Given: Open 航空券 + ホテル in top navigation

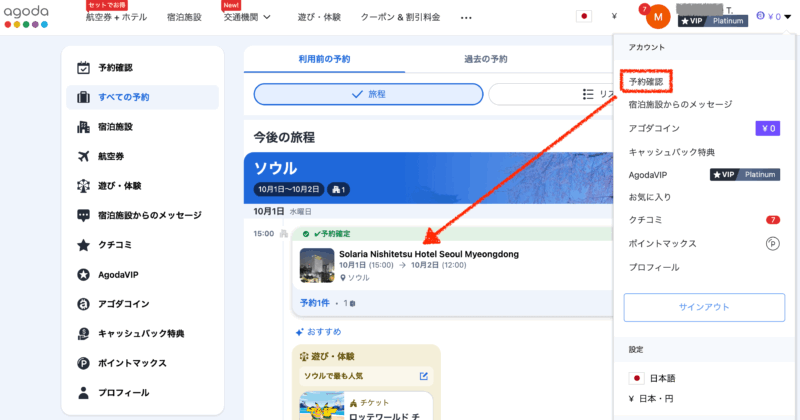Looking at the screenshot, I should pyautogui.click(x=116, y=17).
